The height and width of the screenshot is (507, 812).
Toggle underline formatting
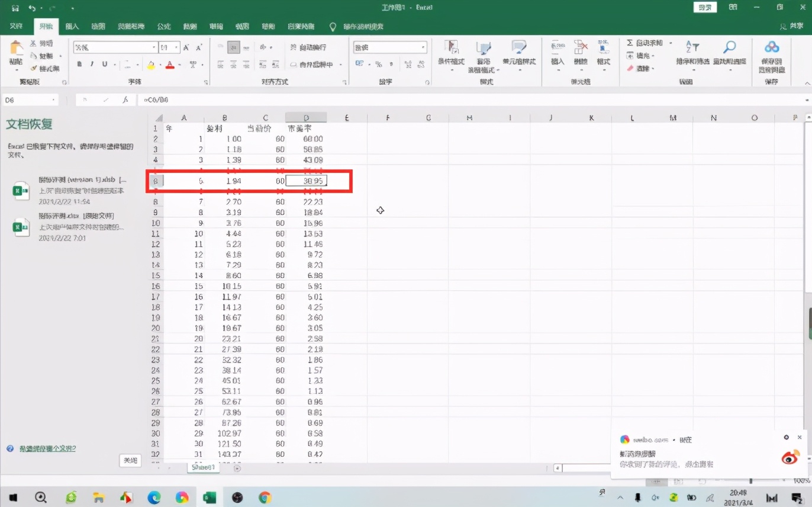105,64
